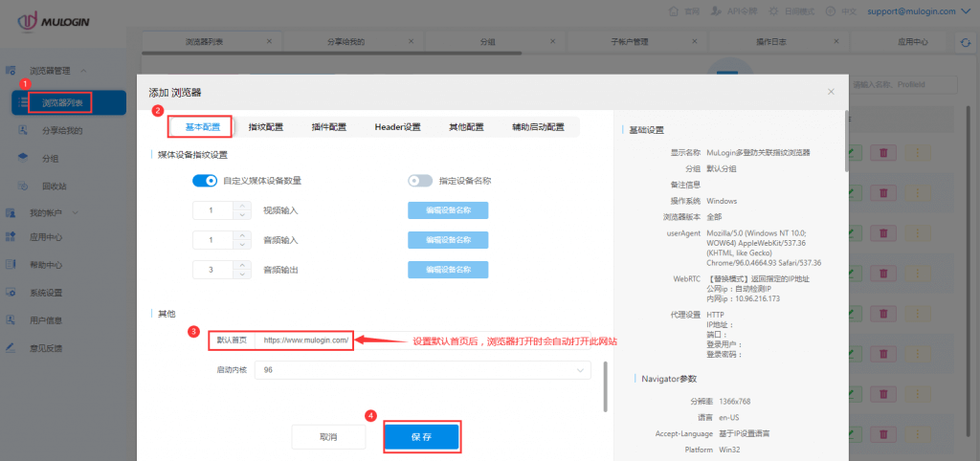Toggle 自定义媒体设备数量 switch off
Viewport: 980px width, 461px height.
click(x=205, y=181)
